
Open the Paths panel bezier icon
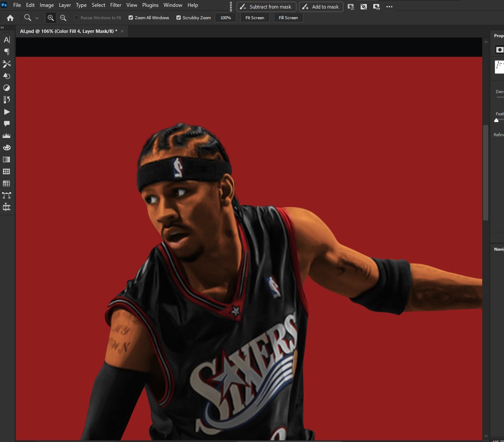tap(6, 196)
